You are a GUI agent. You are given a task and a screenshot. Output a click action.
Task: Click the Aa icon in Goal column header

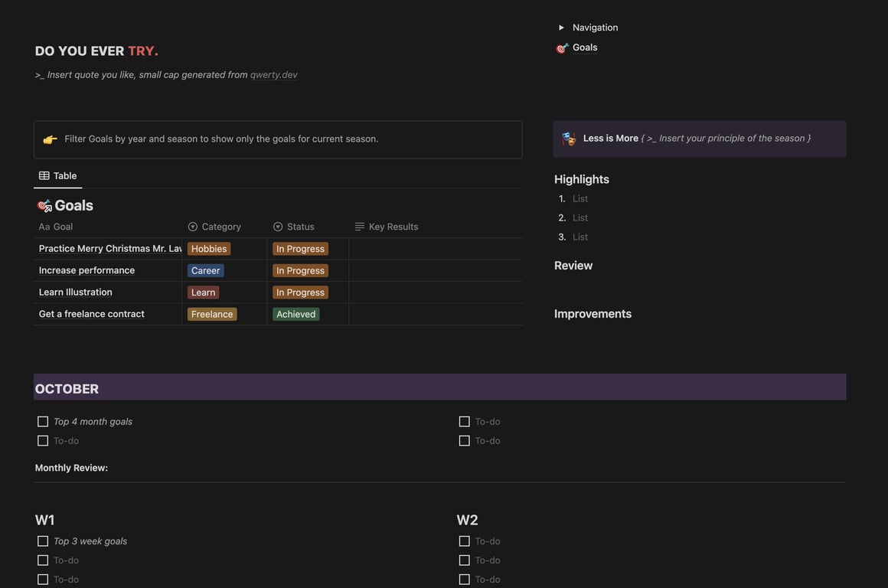coord(44,227)
